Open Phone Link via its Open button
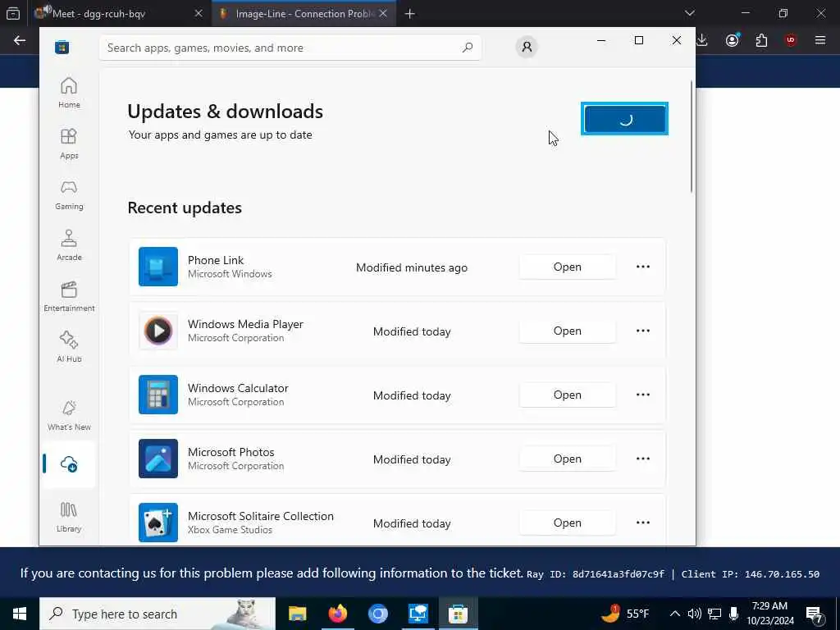The image size is (840, 630). point(568,267)
